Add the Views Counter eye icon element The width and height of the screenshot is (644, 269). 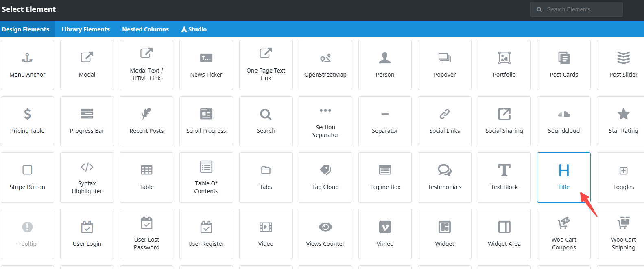pyautogui.click(x=325, y=227)
